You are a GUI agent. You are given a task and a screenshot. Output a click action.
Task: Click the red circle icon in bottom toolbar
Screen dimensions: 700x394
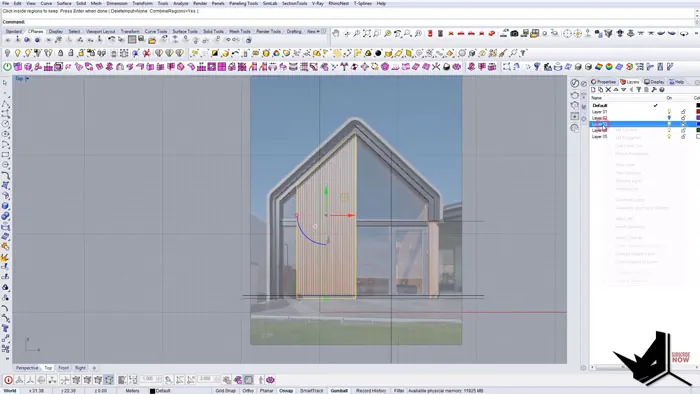[x=8, y=380]
